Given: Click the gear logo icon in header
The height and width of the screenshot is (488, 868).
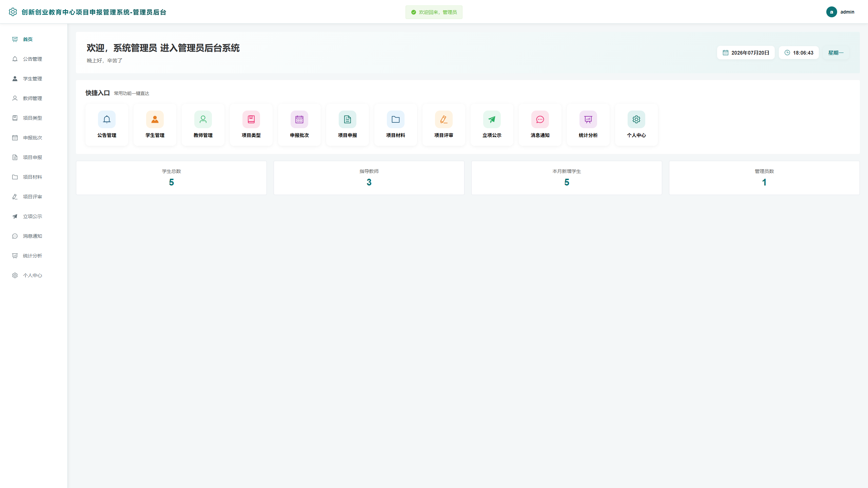Looking at the screenshot, I should [x=13, y=12].
